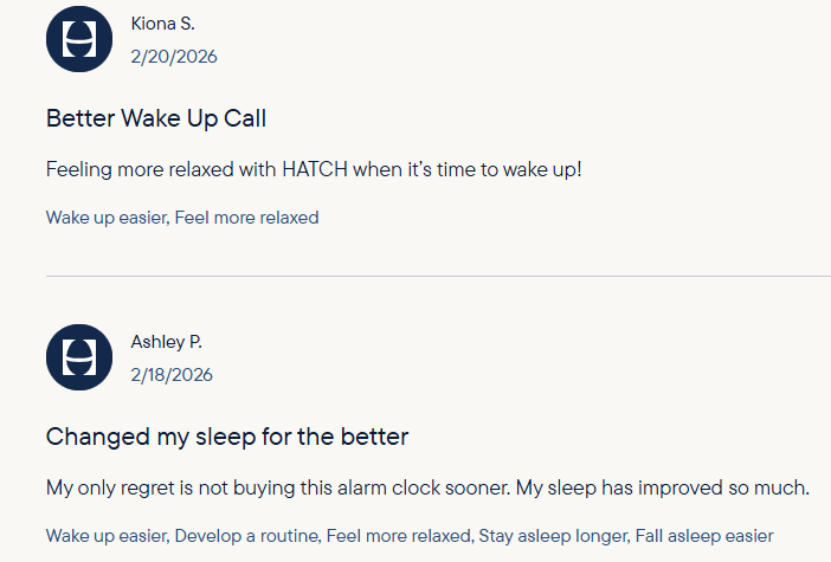
Task: Click the 2/18/2026 review date
Action: click(172, 375)
